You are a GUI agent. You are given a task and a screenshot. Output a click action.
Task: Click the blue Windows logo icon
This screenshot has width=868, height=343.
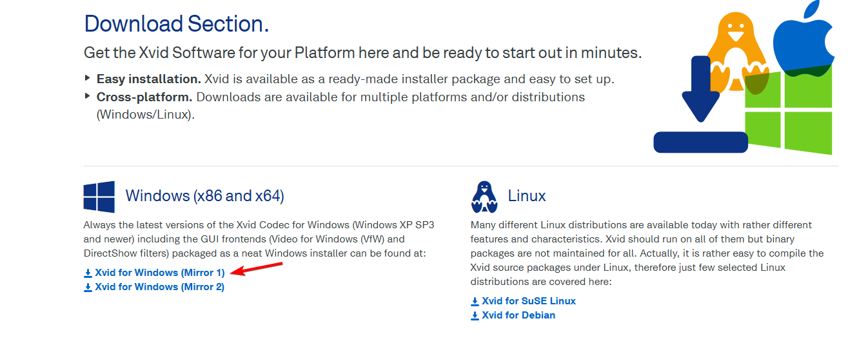[x=99, y=197]
